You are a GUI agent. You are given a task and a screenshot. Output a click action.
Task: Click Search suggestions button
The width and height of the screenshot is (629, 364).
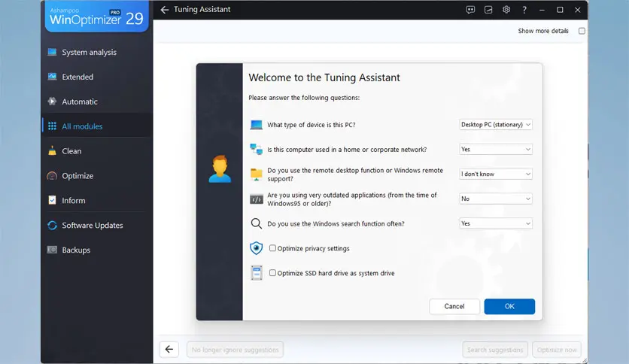coord(495,350)
